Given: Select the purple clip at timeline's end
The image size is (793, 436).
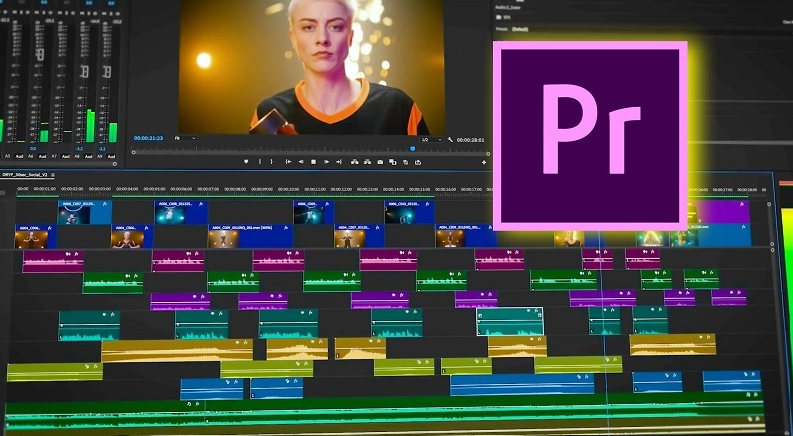Looking at the screenshot, I should coord(718,212).
